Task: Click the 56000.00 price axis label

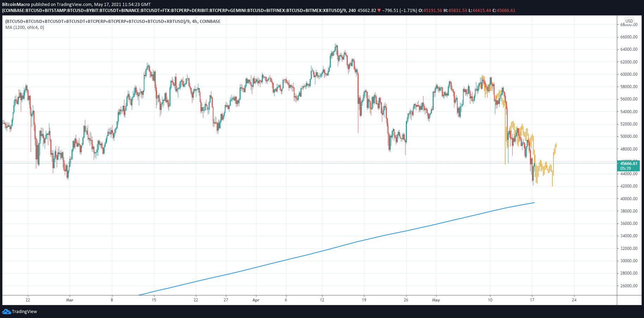Action: (x=629, y=99)
